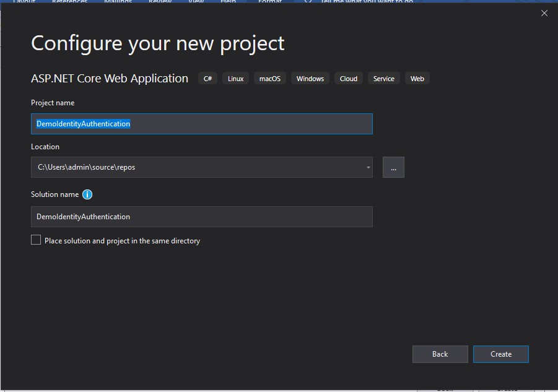Open the Mailings ribbon tab

coord(118,2)
